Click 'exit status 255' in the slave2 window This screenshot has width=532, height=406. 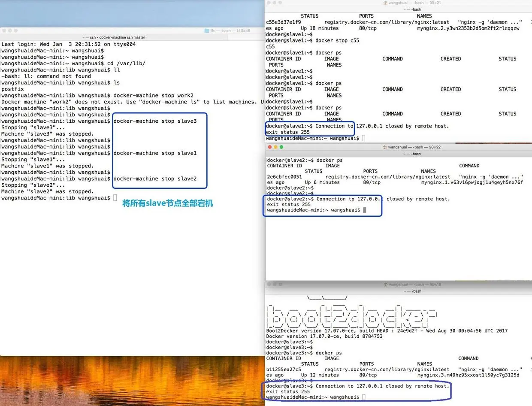[289, 205]
